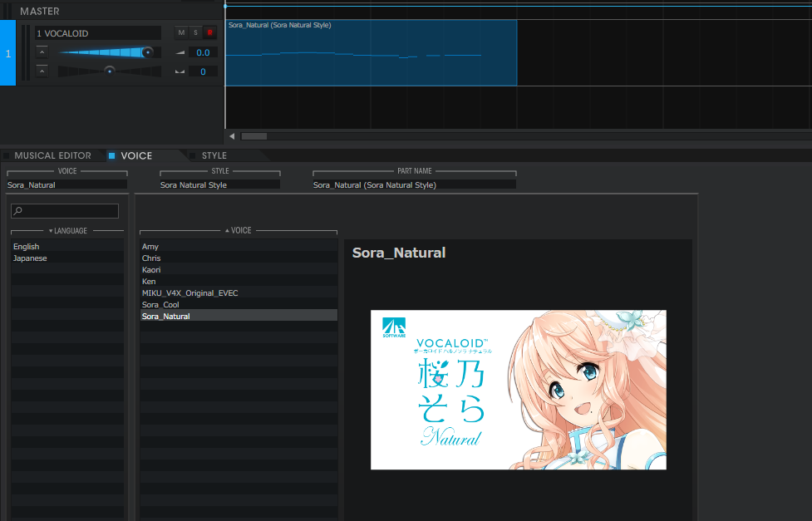This screenshot has width=812, height=521.
Task: Click the volume icon beside the 0.0 value
Action: click(180, 52)
